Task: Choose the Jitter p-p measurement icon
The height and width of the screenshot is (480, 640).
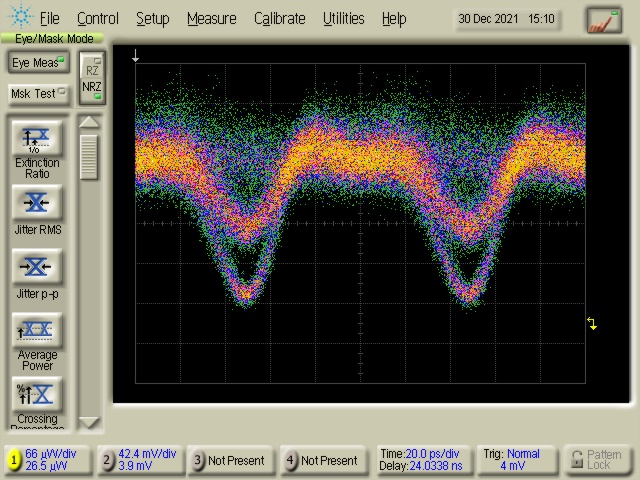Action: [x=37, y=267]
